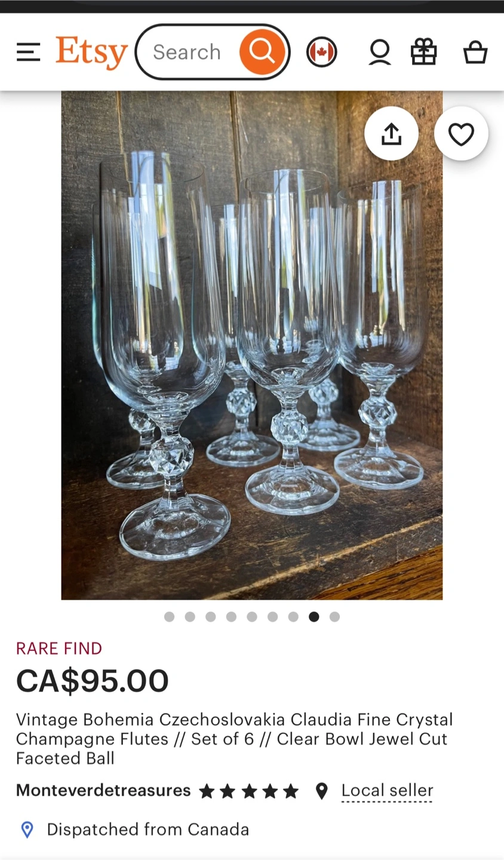The image size is (504, 860).
Task: Tap the Dispatched from Canada location pin
Action: (x=27, y=830)
